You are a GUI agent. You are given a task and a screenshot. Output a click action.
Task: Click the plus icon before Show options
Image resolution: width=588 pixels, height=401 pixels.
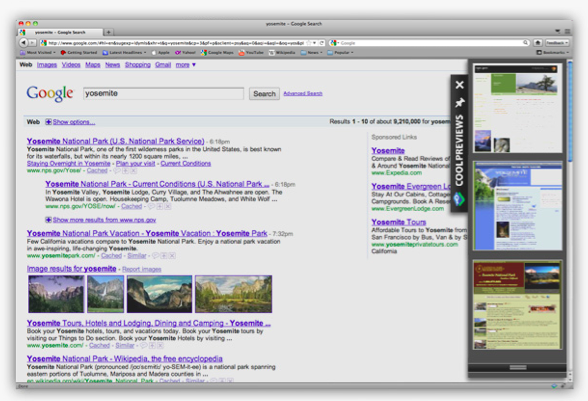click(48, 122)
